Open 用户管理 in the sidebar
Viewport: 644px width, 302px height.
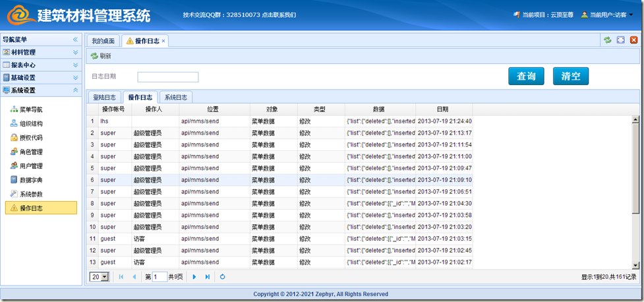[x=30, y=166]
